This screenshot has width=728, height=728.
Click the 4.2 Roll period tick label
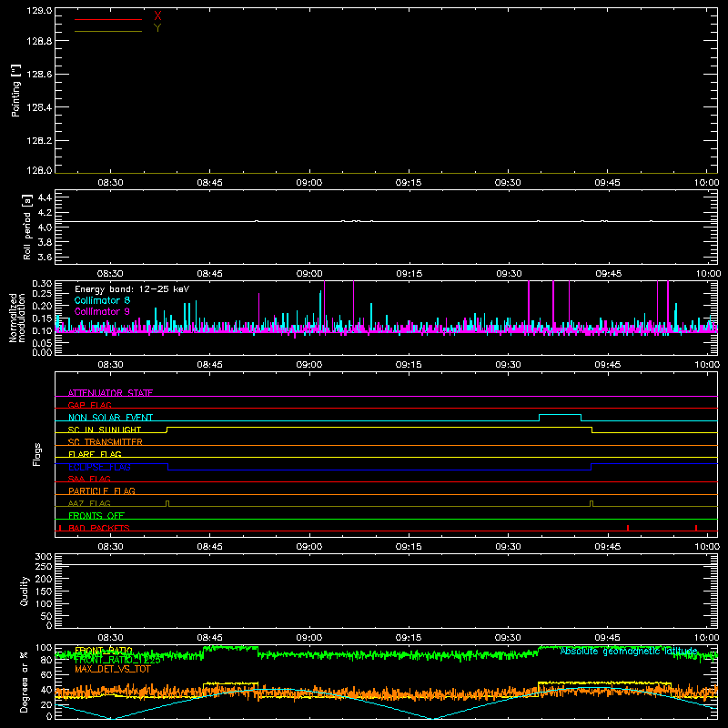click(45, 213)
